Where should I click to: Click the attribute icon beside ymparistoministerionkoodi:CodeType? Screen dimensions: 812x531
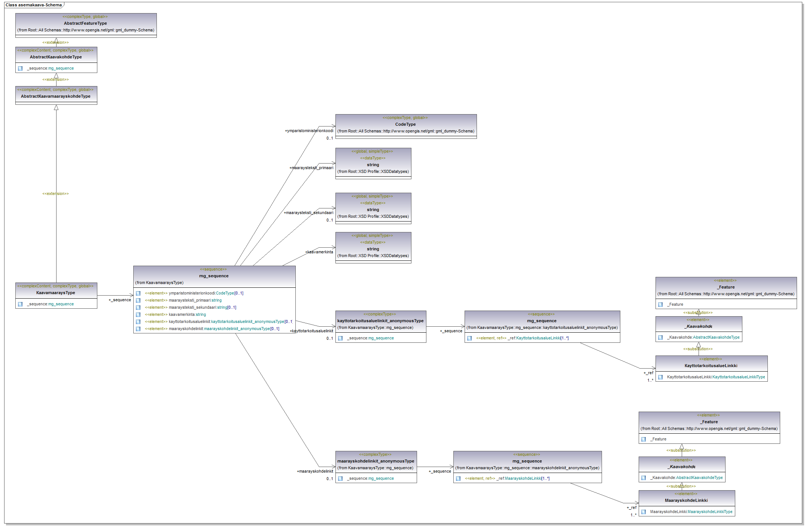pos(138,293)
